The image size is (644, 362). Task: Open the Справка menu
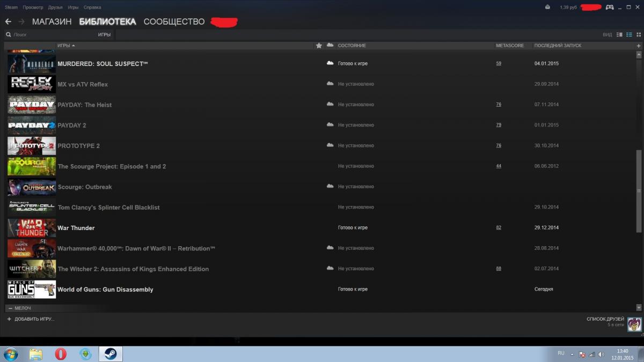(x=92, y=8)
